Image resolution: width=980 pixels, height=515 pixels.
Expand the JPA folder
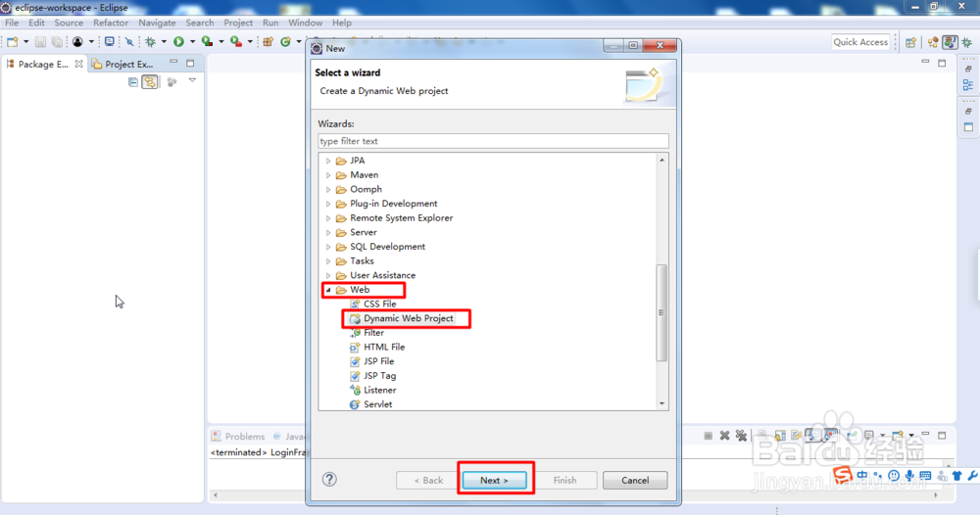coord(328,161)
